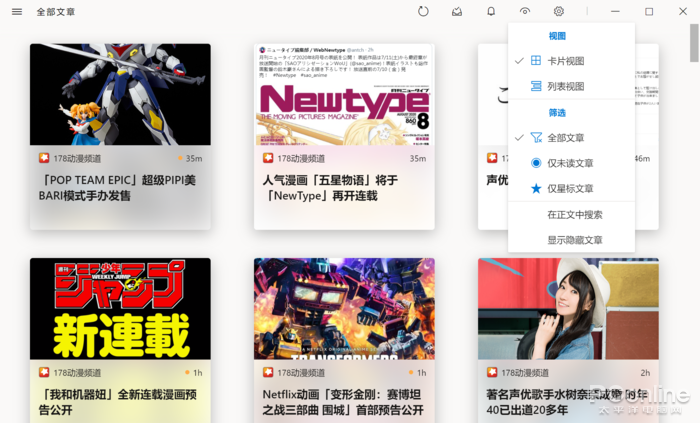Click the refresh feeds icon
Screen dimensions: 700x423
pos(423,12)
